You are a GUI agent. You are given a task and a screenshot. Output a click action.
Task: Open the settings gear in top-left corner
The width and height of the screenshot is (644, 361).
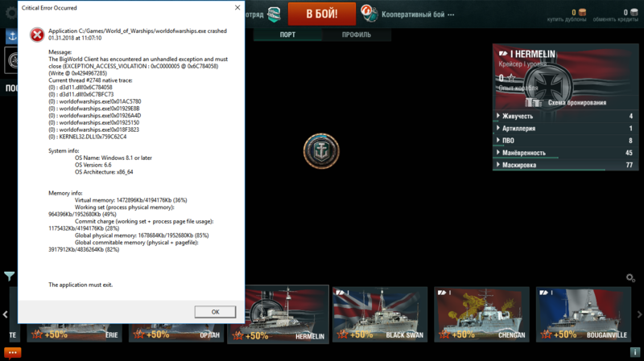tap(10, 13)
